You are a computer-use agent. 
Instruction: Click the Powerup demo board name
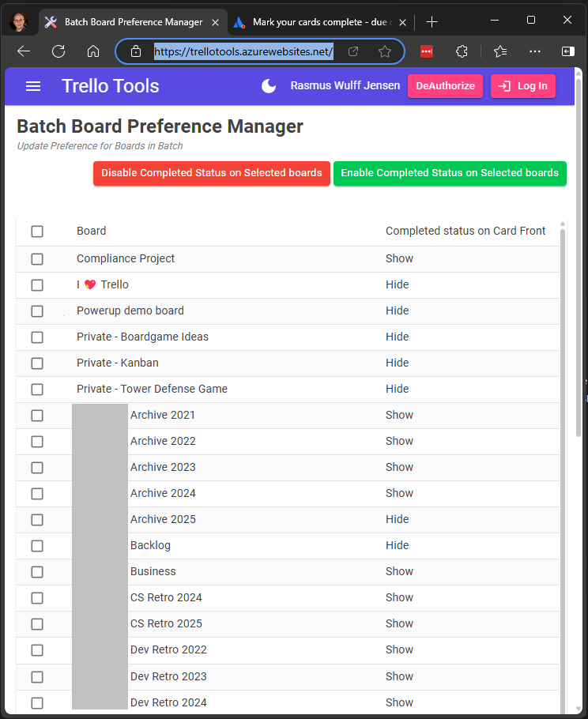pos(130,311)
